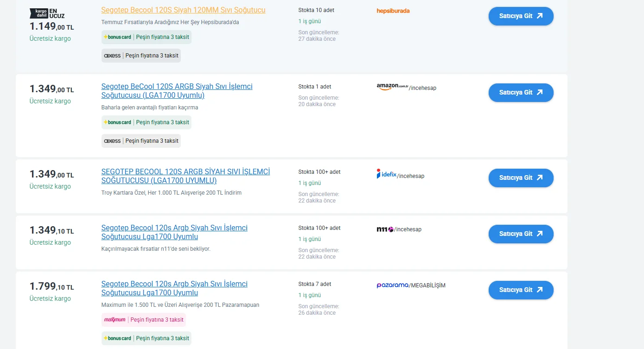This screenshot has height=349, width=644.
Task: Click the axess installment badge in Hepsiburada offer
Action: pyautogui.click(x=141, y=56)
